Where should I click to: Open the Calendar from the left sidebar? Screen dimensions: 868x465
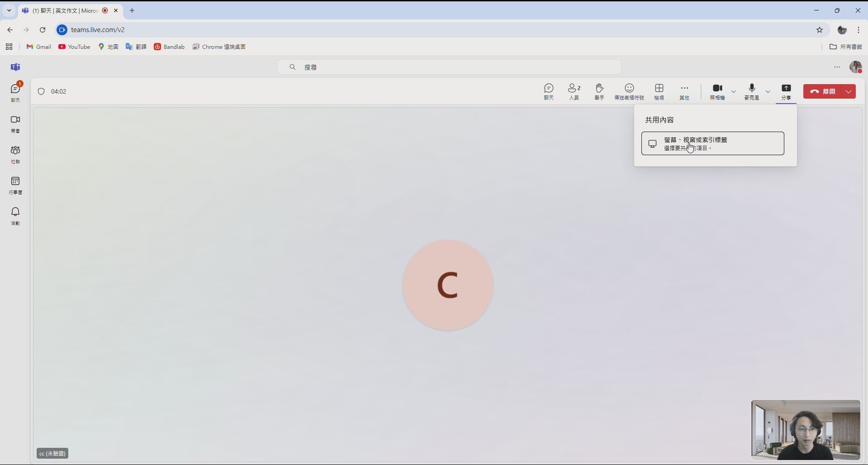click(15, 185)
